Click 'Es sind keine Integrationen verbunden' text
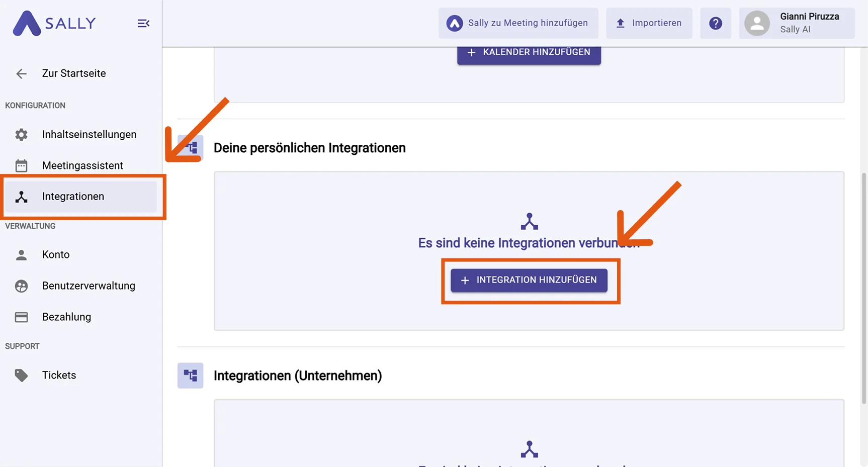Image resolution: width=868 pixels, height=467 pixels. pos(529,243)
